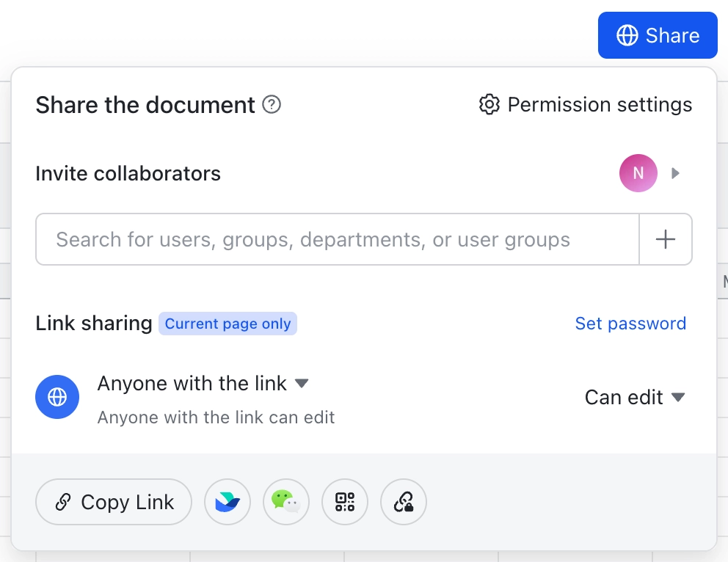Image resolution: width=728 pixels, height=562 pixels.
Task: Show the QR code for sharing
Action: pos(344,502)
